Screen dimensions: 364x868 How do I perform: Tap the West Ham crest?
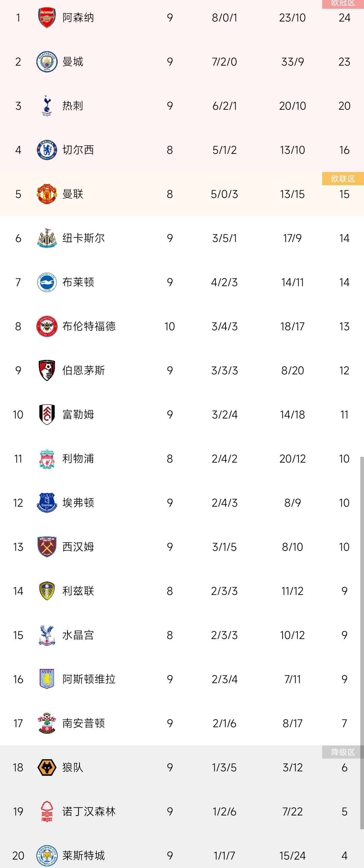47,547
